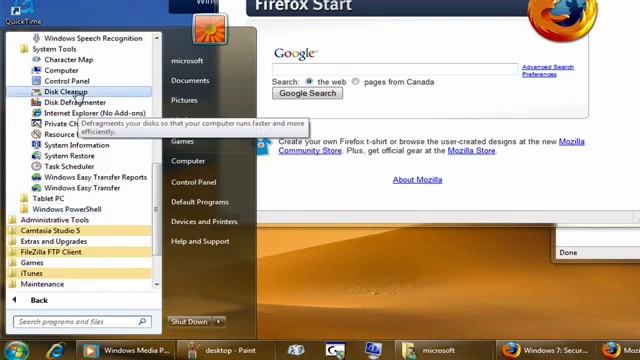Open Pictures from Start menu
The width and height of the screenshot is (640, 360).
184,100
